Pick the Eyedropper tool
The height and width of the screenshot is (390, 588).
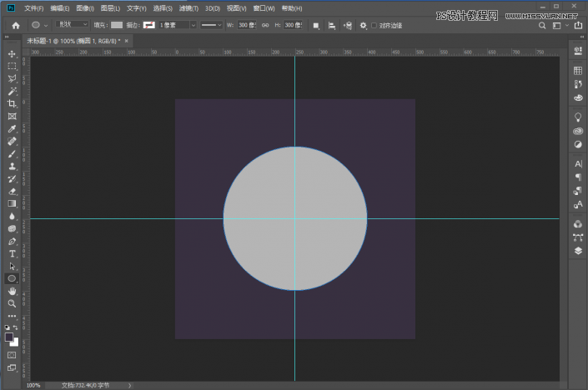[12, 129]
